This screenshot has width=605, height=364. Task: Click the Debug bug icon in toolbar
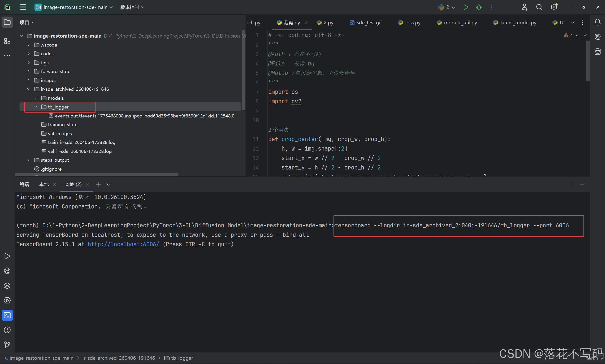click(479, 7)
